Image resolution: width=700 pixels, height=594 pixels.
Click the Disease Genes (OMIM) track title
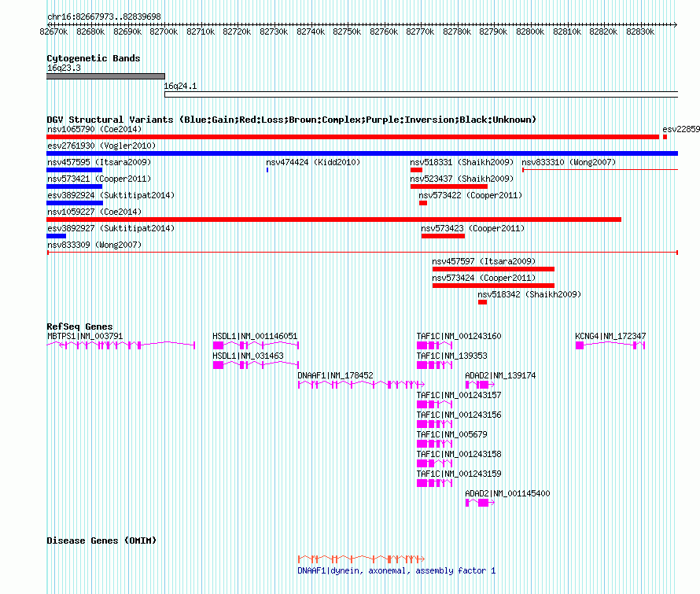pyautogui.click(x=101, y=541)
